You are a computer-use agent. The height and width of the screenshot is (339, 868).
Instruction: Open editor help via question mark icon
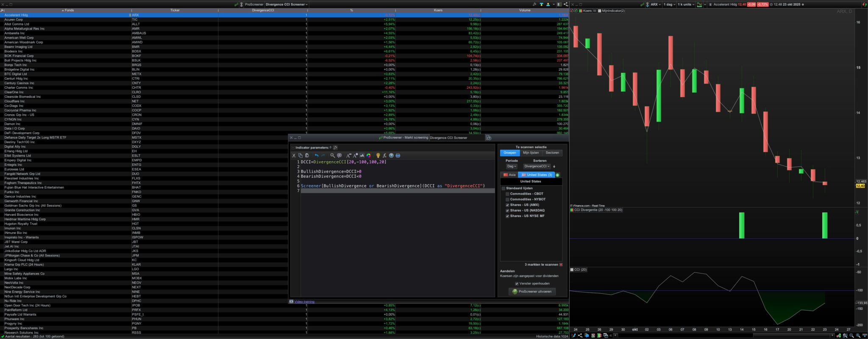coord(391,155)
